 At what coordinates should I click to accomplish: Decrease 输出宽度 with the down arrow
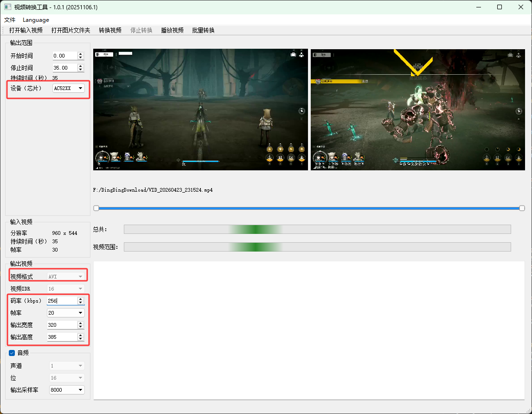pyautogui.click(x=80, y=327)
